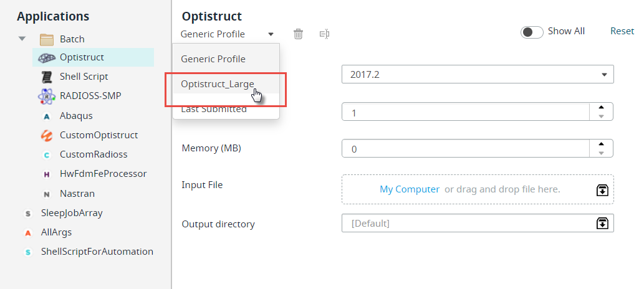Image resolution: width=644 pixels, height=289 pixels.
Task: Click the trash delete profile icon
Action: coord(298,34)
